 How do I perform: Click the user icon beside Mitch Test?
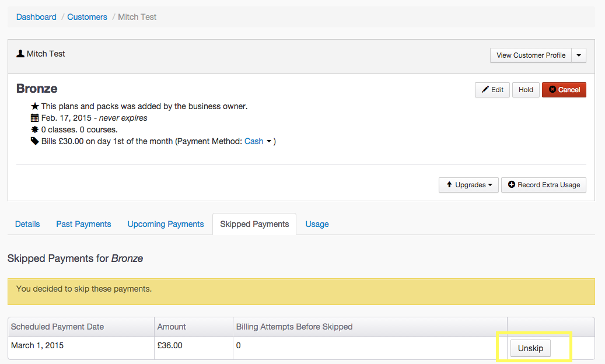click(20, 54)
